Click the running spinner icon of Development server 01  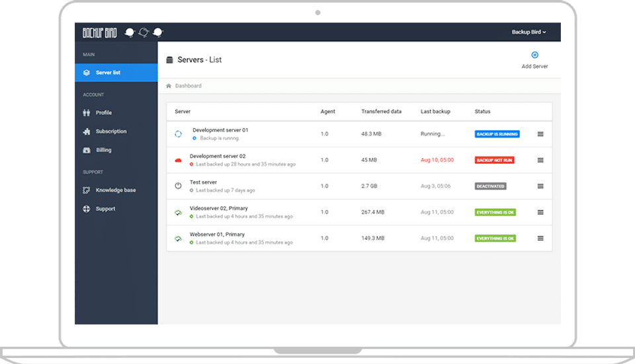[x=178, y=134]
